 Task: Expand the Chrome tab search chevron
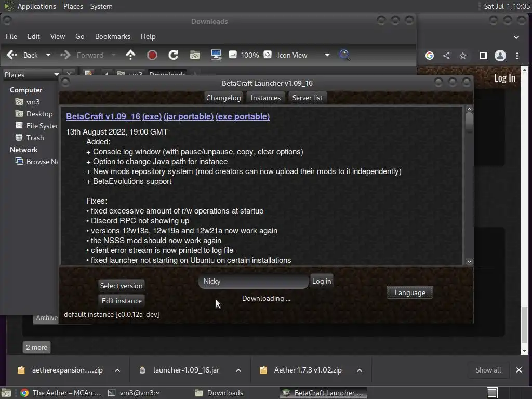coord(516,37)
